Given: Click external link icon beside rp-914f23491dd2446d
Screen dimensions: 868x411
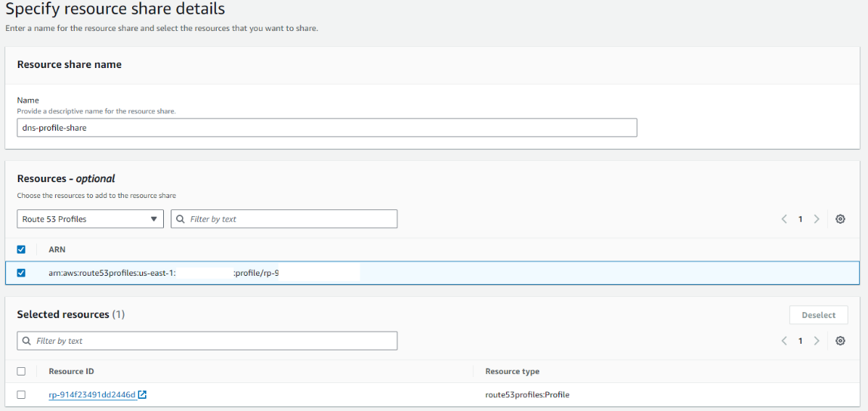Looking at the screenshot, I should tap(142, 394).
